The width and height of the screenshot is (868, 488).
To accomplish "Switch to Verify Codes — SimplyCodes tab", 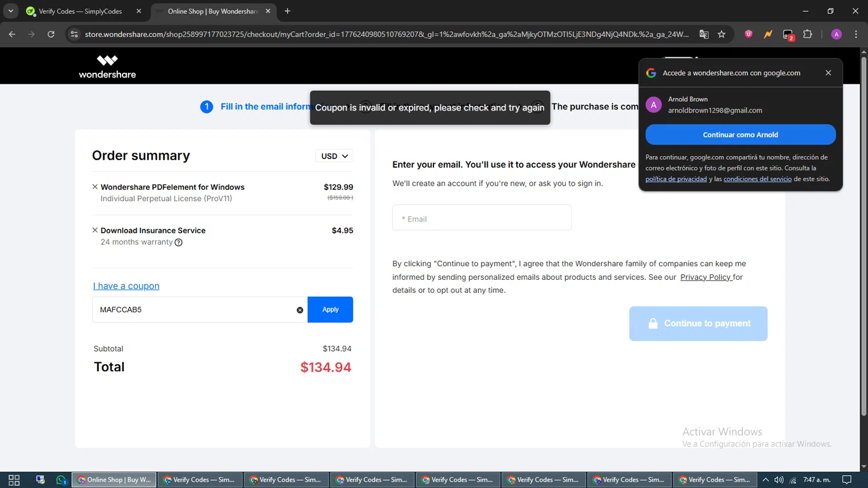I will pos(80,11).
